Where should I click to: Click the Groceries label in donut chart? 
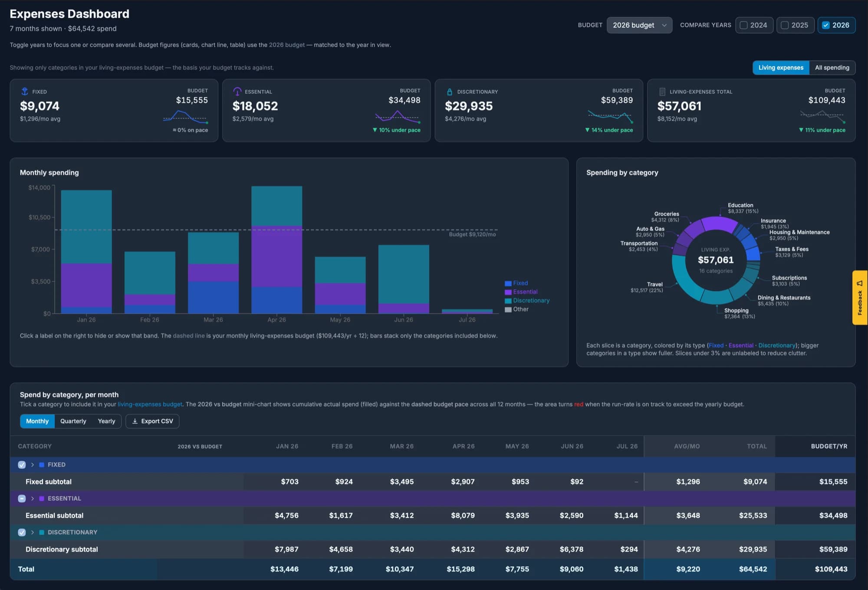(x=665, y=217)
